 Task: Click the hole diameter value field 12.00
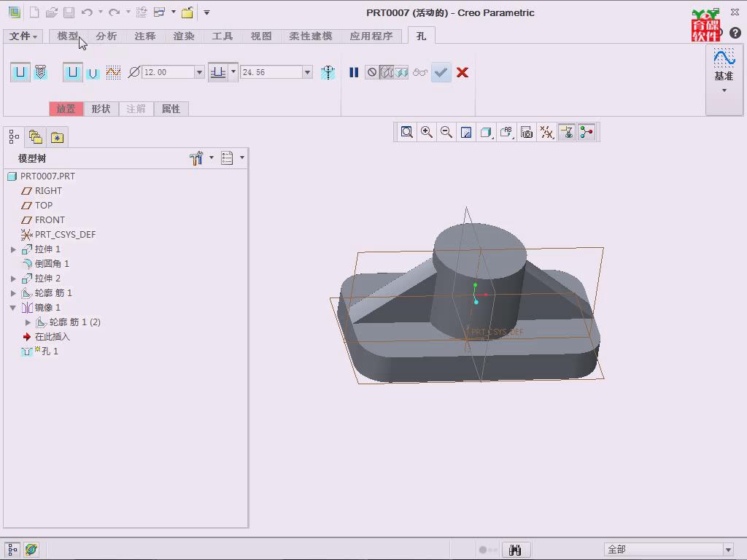coord(169,72)
